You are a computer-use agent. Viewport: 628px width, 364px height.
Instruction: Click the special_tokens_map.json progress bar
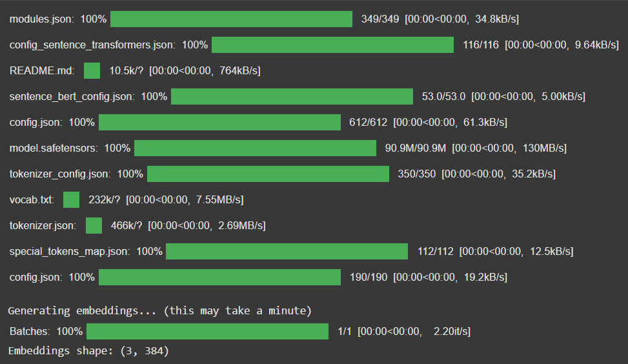point(287,252)
